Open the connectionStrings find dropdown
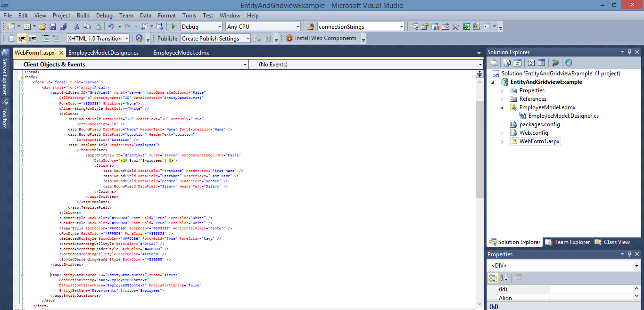This screenshot has height=310, width=644. point(401,27)
